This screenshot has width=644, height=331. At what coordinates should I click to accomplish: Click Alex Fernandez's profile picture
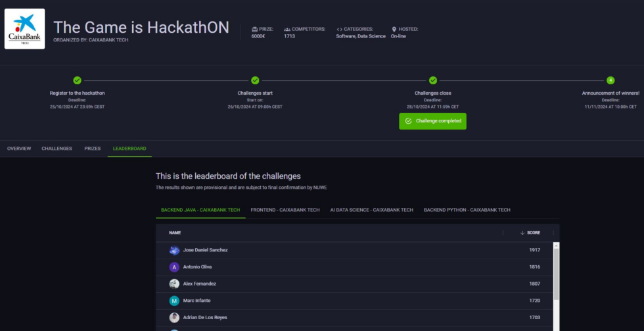point(174,284)
